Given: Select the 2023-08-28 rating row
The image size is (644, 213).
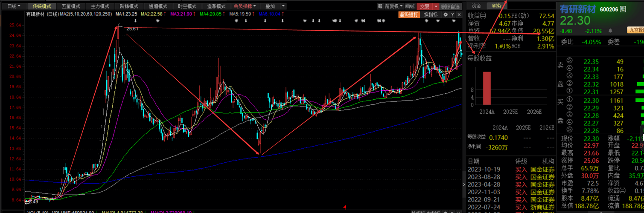Looking at the screenshot, I should coord(511,177).
